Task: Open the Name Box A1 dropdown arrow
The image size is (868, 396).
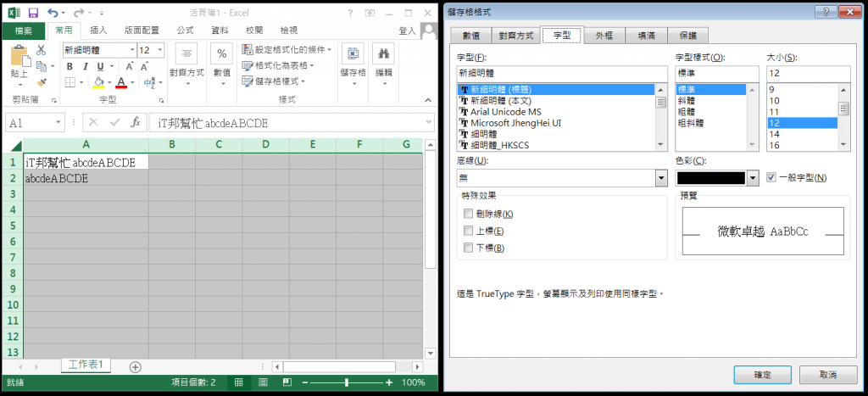Action: coord(58,123)
